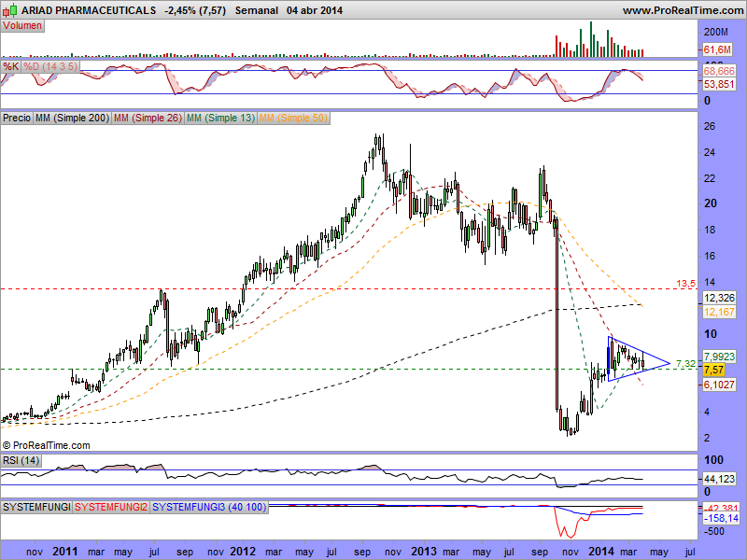Select the MM (Simple 13) moving average label
This screenshot has height=560, width=747.
pyautogui.click(x=220, y=118)
